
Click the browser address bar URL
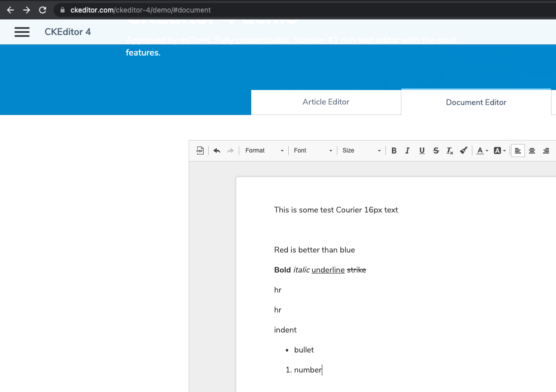point(141,10)
